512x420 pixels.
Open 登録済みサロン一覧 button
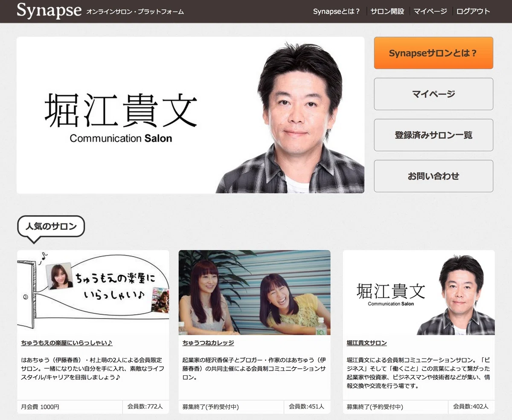pyautogui.click(x=433, y=135)
